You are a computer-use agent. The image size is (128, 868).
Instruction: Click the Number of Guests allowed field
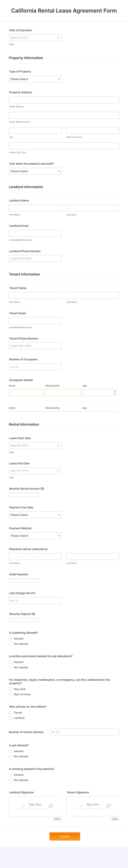pos(84,732)
